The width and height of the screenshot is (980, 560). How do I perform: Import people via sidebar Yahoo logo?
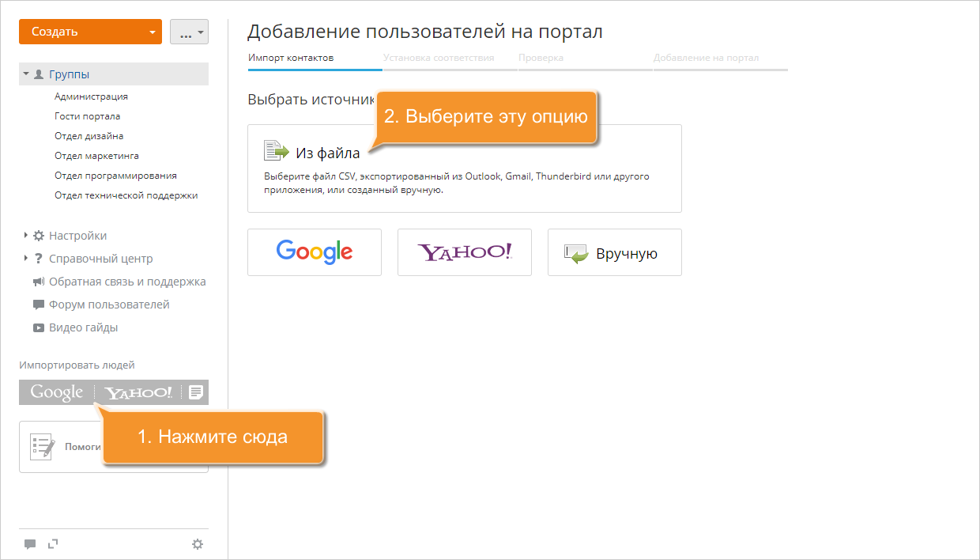[138, 392]
